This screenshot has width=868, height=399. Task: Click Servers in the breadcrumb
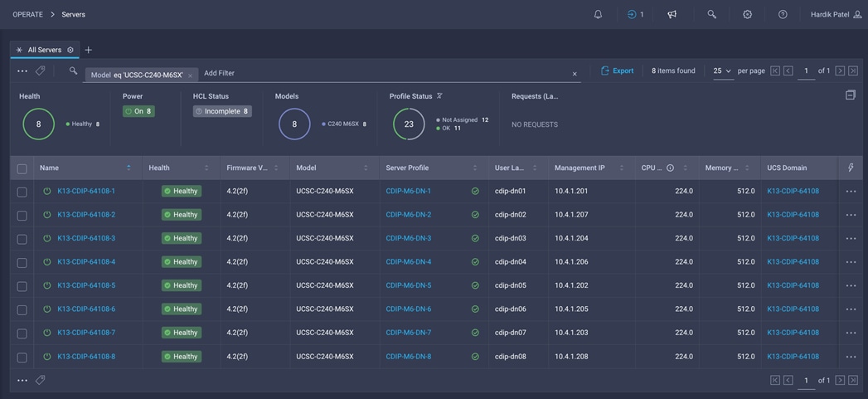pos(74,14)
